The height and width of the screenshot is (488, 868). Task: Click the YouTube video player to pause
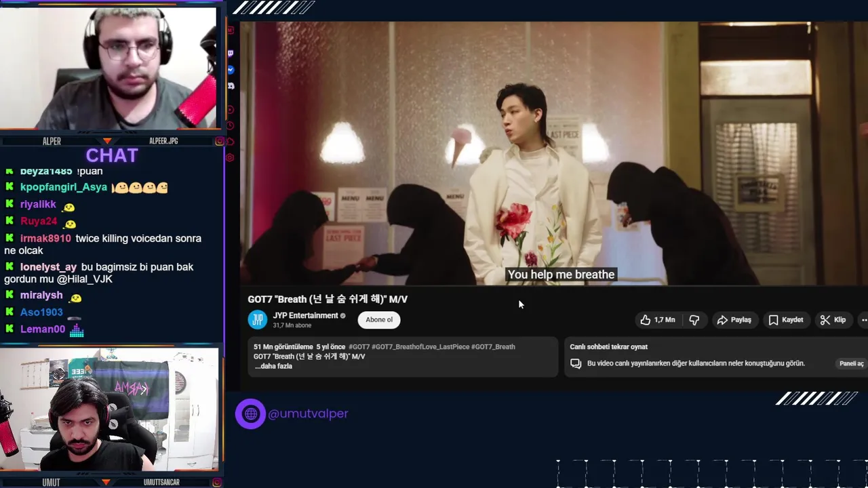click(553, 153)
